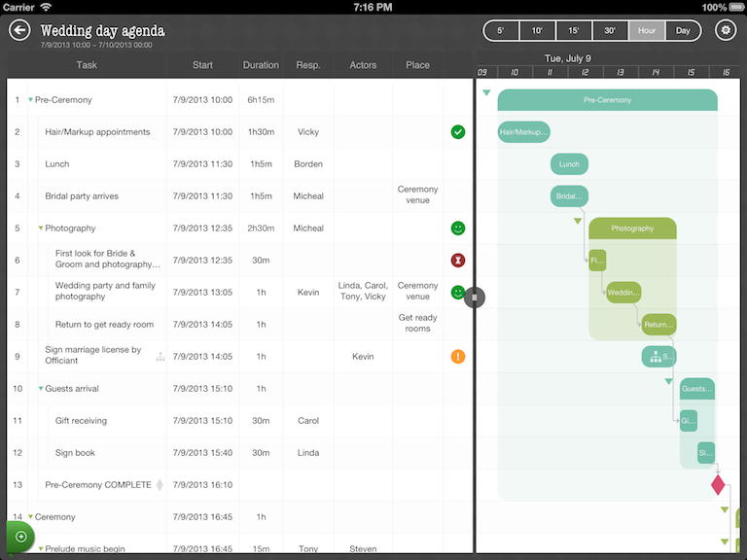
Task: Click the split pane divider handle
Action: tap(474, 297)
